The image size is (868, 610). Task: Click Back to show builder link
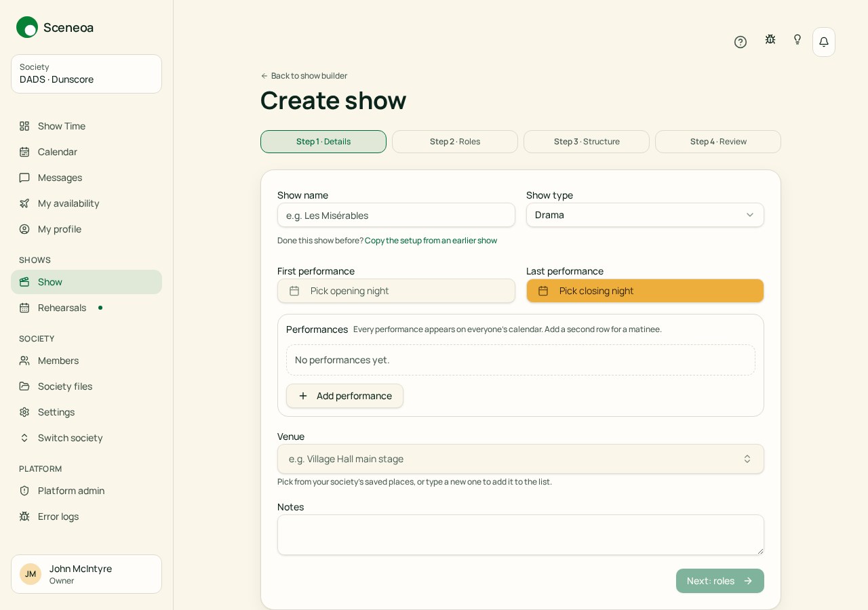click(304, 76)
